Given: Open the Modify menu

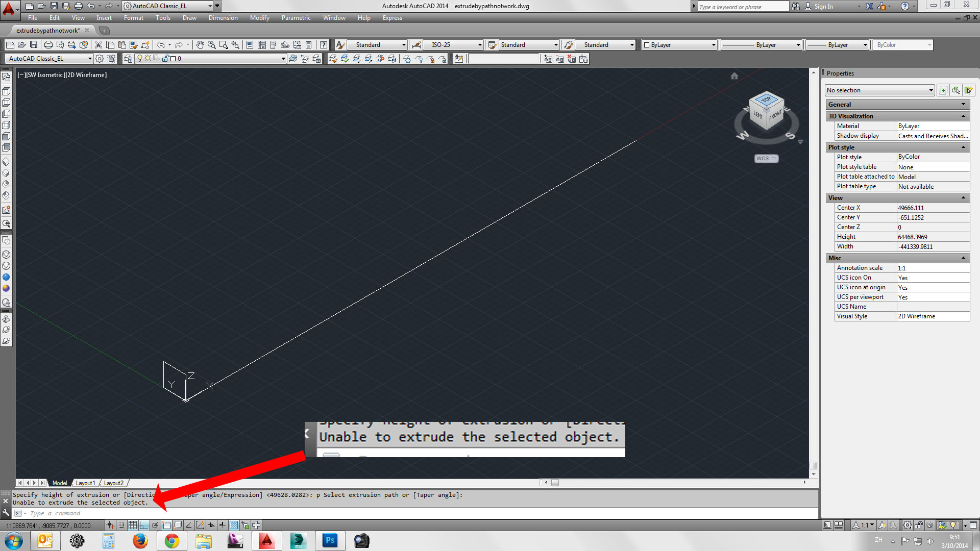Looking at the screenshot, I should 259,18.
